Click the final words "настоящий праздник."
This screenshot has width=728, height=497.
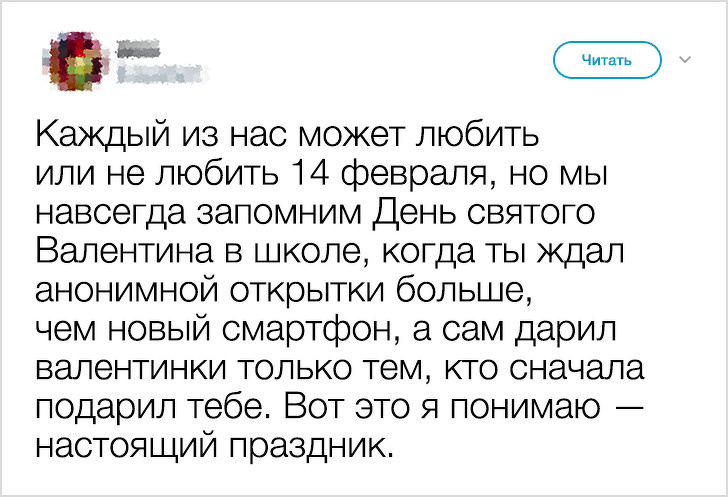(210, 446)
